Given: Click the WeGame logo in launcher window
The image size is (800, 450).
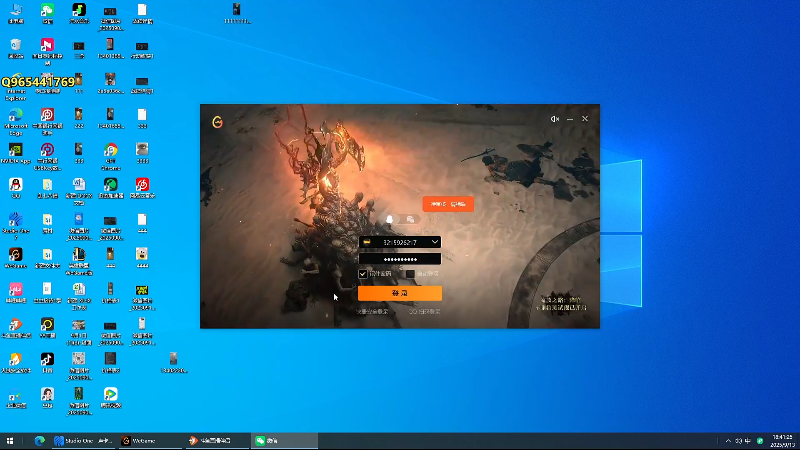Looking at the screenshot, I should coord(217,122).
